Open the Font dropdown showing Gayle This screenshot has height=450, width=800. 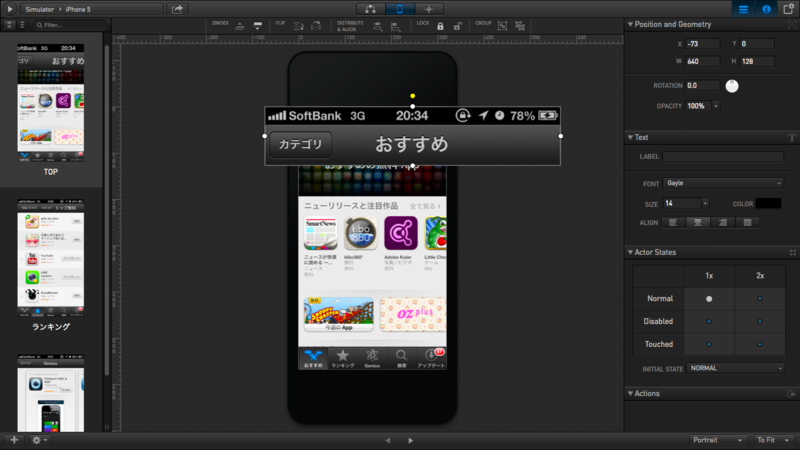pos(723,183)
